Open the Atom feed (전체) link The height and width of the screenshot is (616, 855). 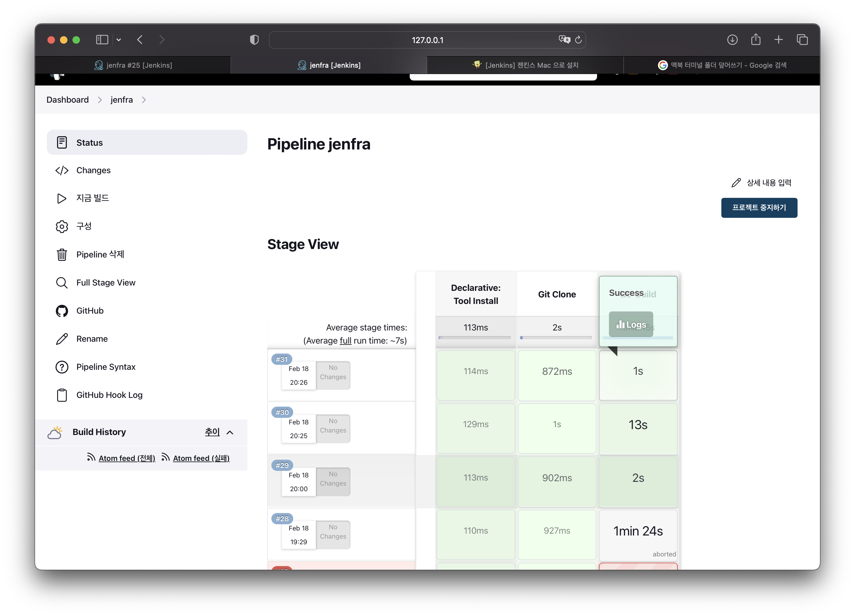(x=127, y=458)
